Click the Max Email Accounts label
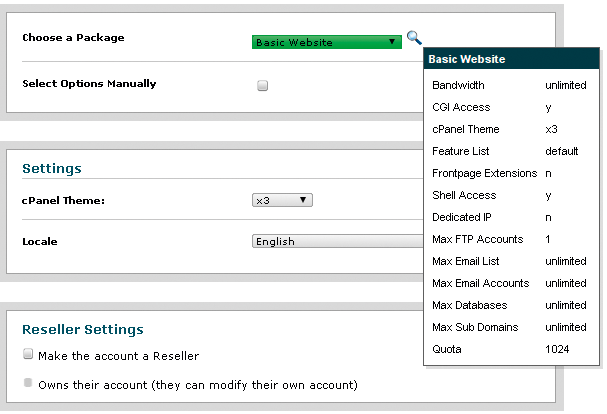Screen dimensions: 607x414 481,283
